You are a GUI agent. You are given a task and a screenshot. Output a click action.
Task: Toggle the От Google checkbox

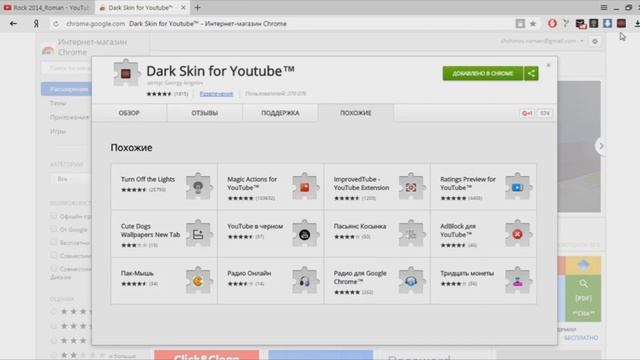coord(54,229)
